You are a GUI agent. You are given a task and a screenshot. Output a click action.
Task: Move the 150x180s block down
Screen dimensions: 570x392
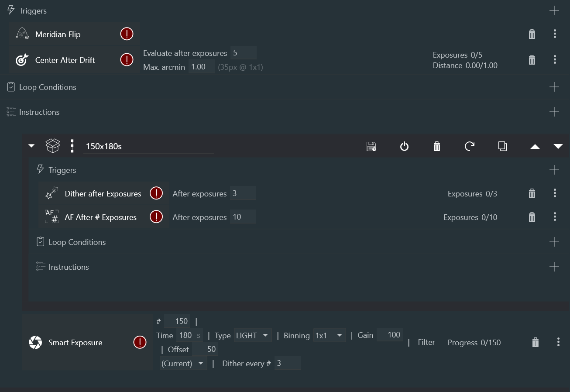(x=558, y=147)
